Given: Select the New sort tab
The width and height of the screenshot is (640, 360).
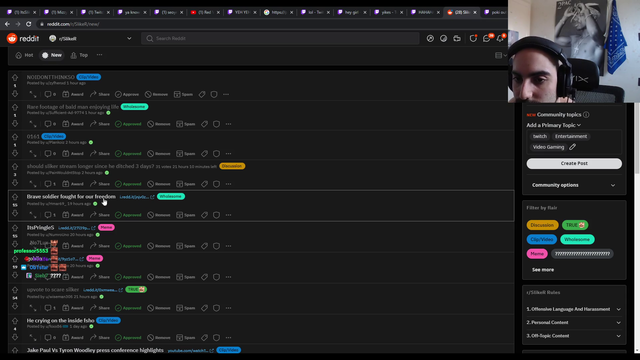Looking at the screenshot, I should pos(52,55).
